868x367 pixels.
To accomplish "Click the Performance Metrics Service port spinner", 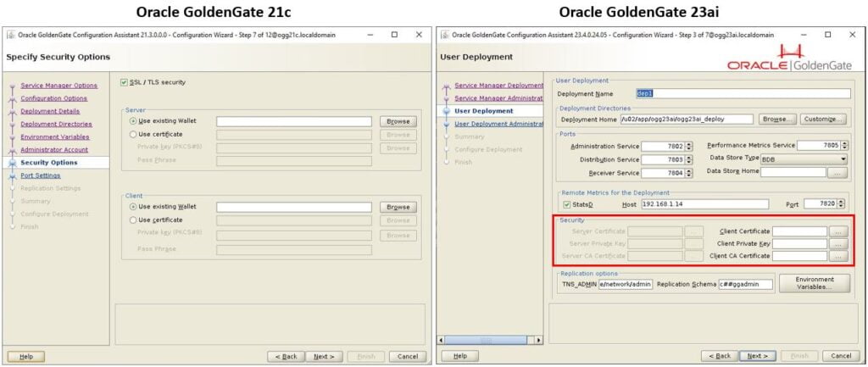I will click(843, 146).
